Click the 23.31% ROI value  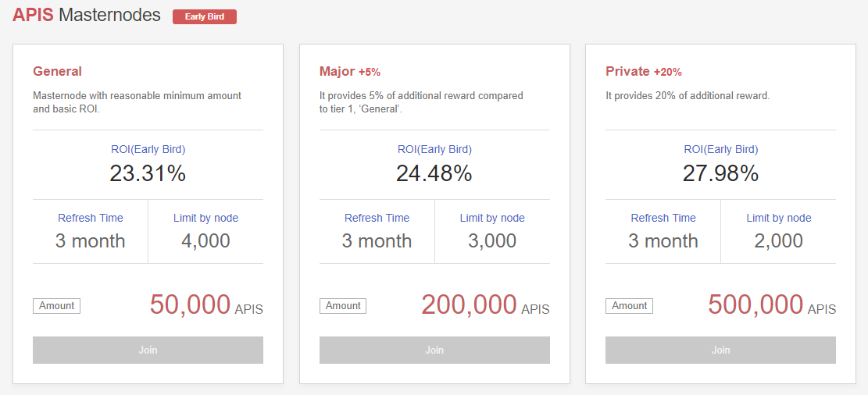click(x=148, y=173)
